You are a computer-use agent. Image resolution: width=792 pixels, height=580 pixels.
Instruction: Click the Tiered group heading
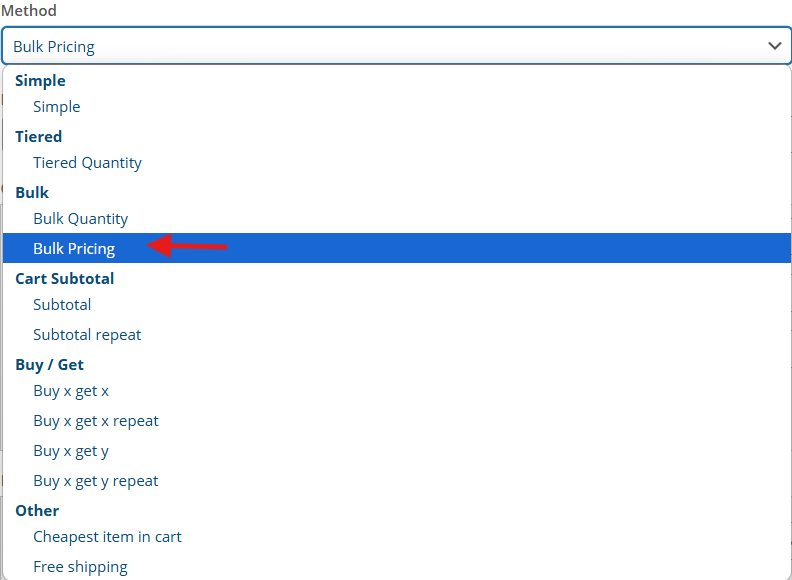38,136
